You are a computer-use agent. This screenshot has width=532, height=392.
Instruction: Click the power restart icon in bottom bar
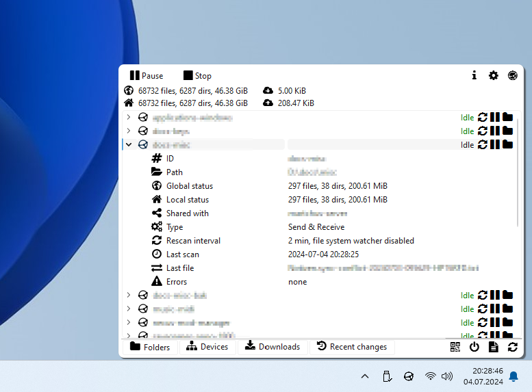pos(474,347)
